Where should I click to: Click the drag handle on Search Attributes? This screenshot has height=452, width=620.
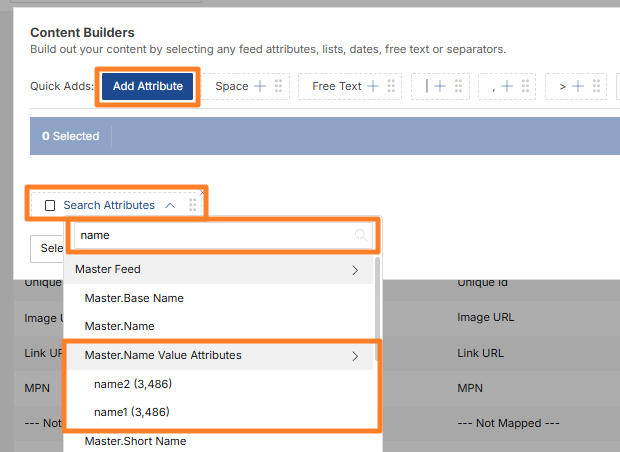coord(193,205)
